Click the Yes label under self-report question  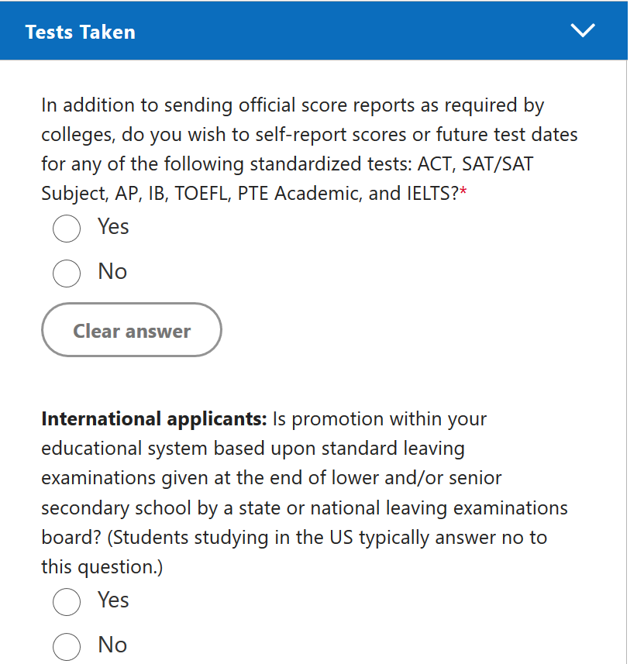(x=113, y=227)
